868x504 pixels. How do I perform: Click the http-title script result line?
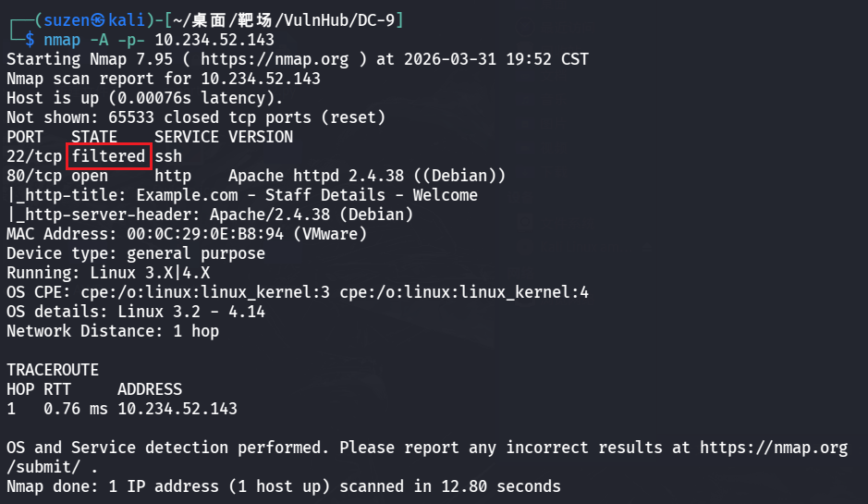[242, 195]
